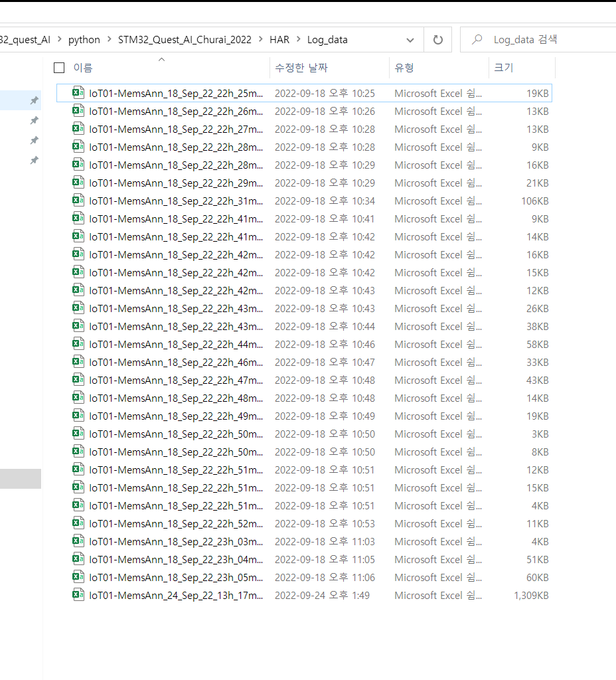This screenshot has width=616, height=680.
Task: Click the Excel icon of the 22h_52m file
Action: [x=78, y=523]
